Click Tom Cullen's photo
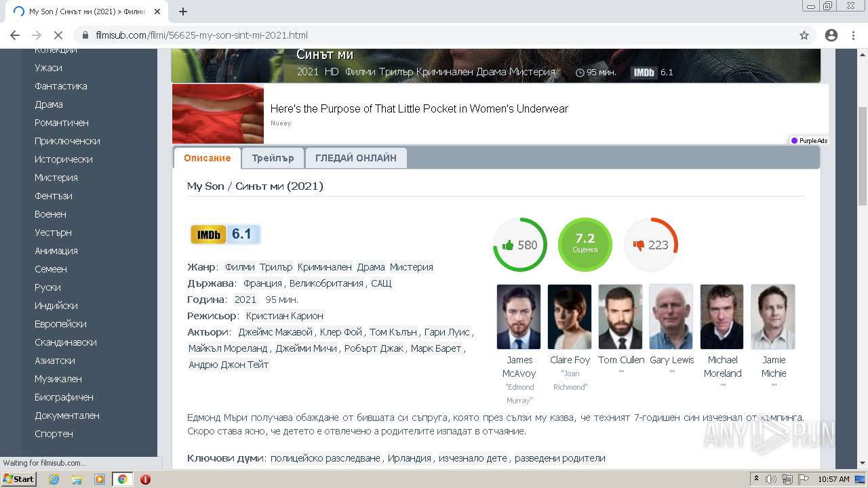 click(x=620, y=317)
